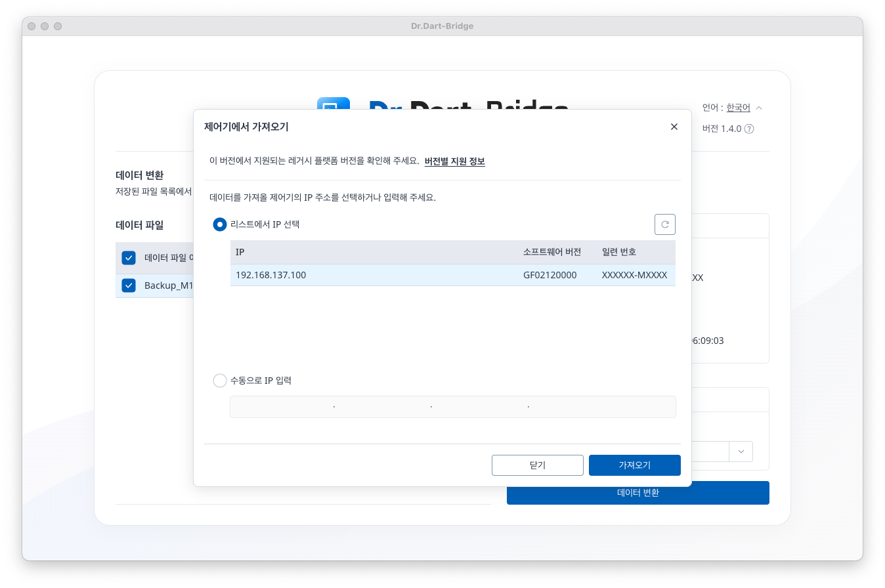Uncheck the Backup_M1 file checkbox
The width and height of the screenshot is (885, 588).
coord(129,285)
